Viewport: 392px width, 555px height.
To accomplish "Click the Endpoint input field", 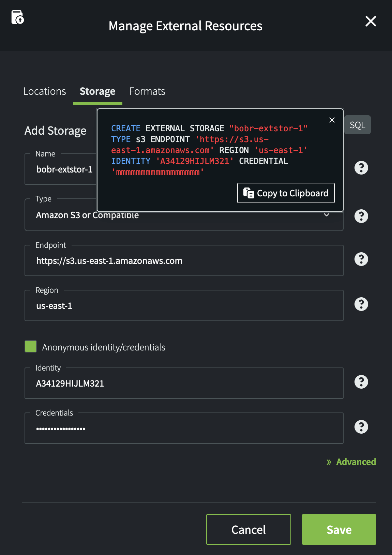I will [x=184, y=261].
